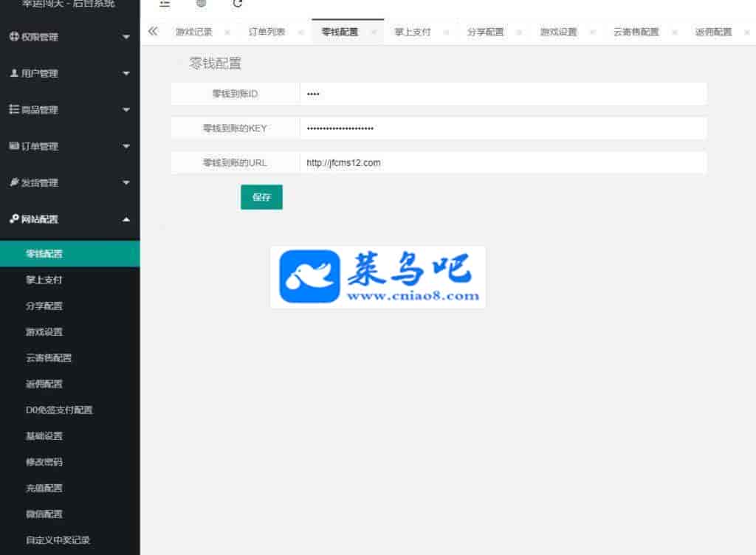
Task: Click the green 保存 button
Action: pyautogui.click(x=261, y=197)
